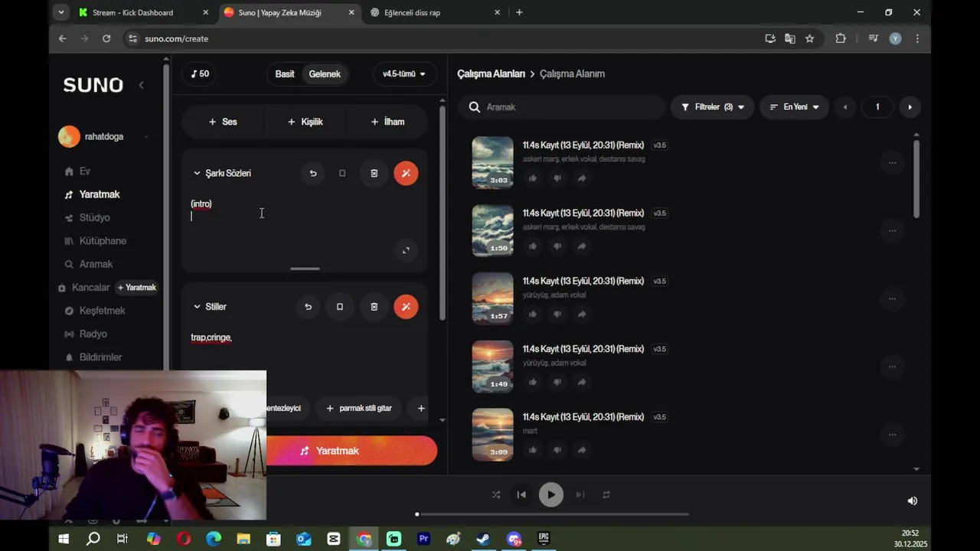Clear styles with the trash icon
Viewport: 980px width, 551px height.
coord(374,307)
